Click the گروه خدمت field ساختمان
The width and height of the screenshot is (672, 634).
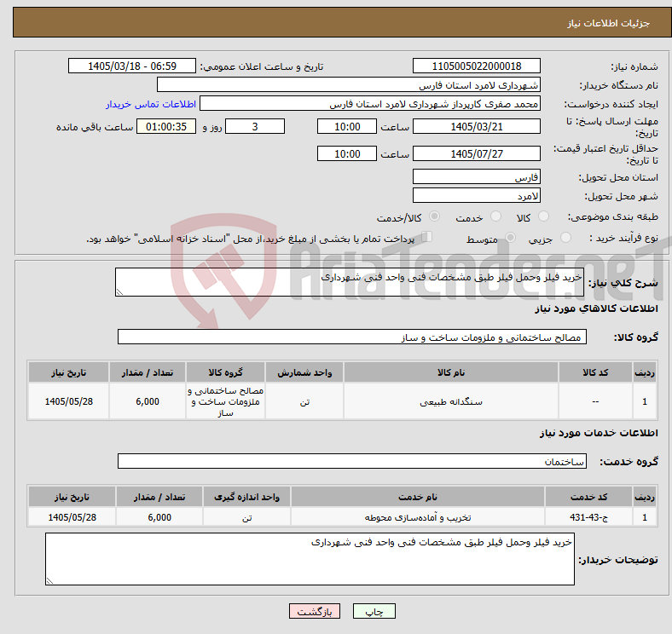coord(352,461)
